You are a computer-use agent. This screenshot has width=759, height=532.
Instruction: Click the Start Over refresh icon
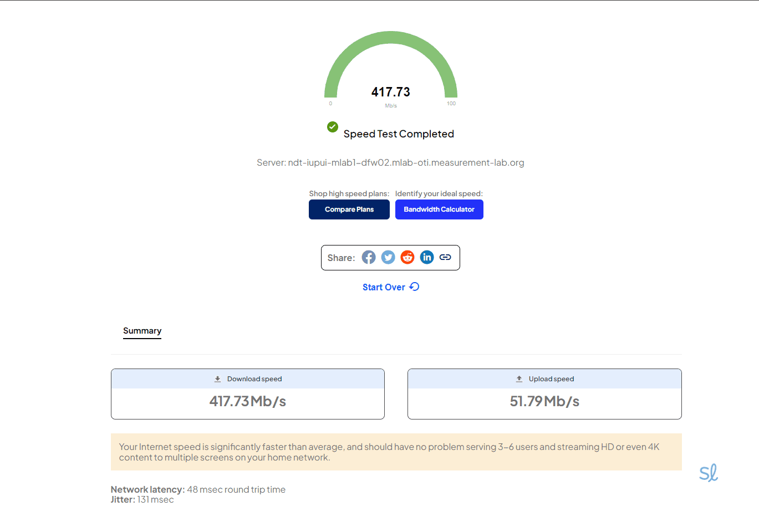(x=415, y=287)
